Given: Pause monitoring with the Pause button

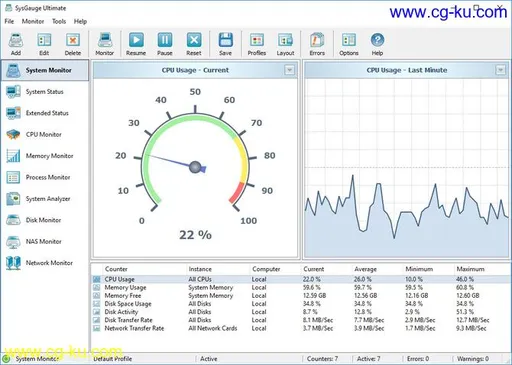Looking at the screenshot, I should pos(165,44).
